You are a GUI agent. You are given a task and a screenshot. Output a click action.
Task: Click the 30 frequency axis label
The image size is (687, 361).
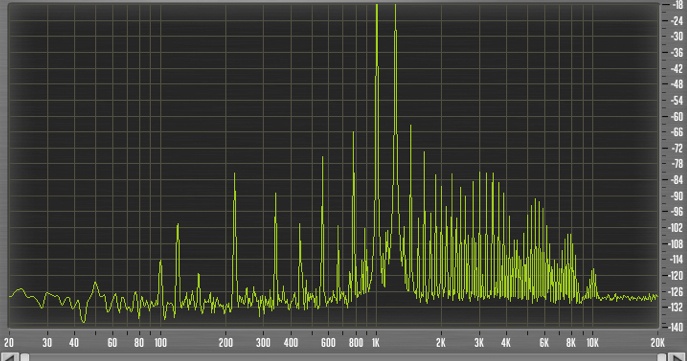click(47, 343)
